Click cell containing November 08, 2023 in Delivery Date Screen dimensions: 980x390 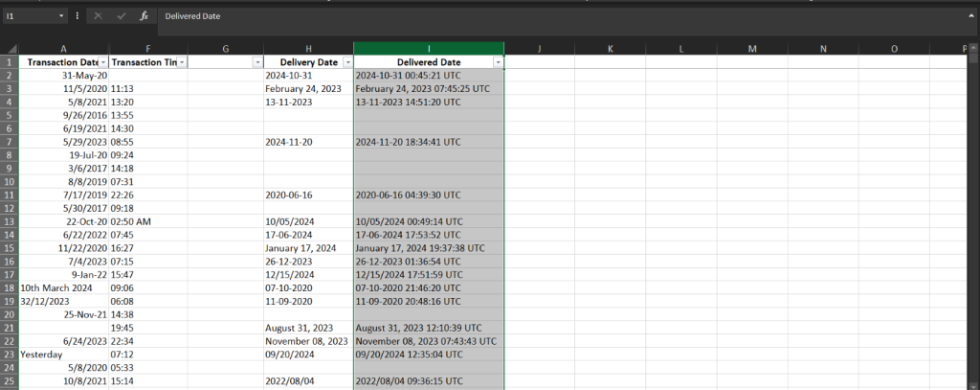tap(308, 341)
